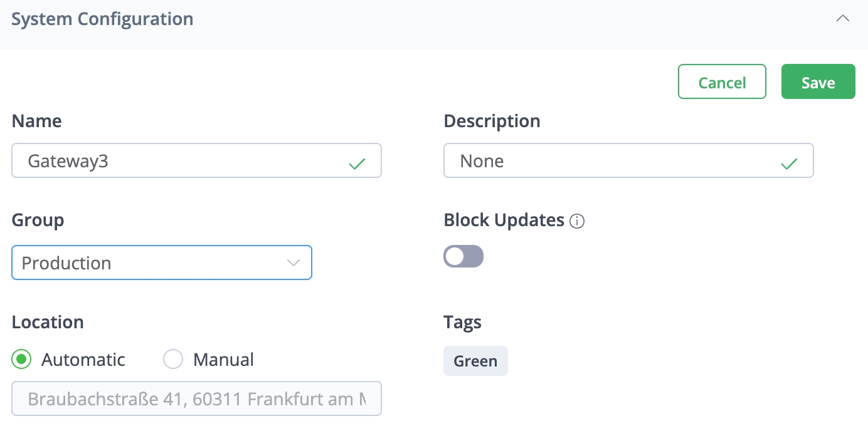Open the Group dropdown showing Production
Image resolution: width=868 pixels, height=426 pixels.
(151, 262)
